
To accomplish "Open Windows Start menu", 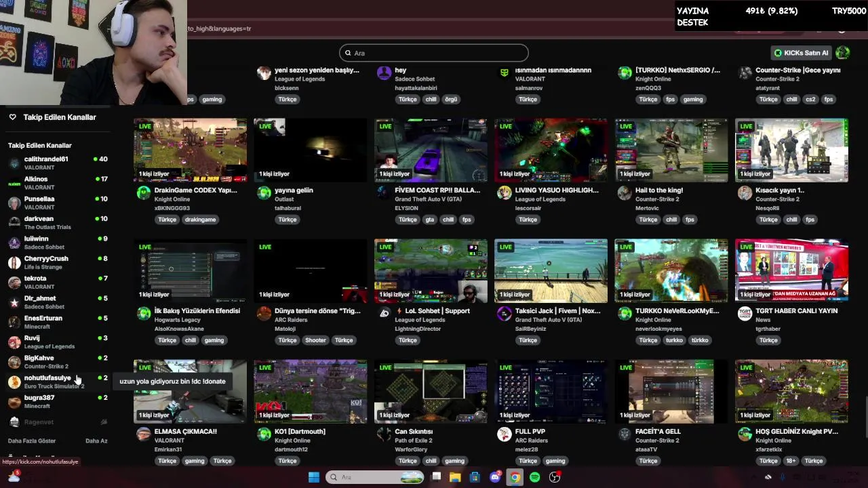I will [313, 477].
